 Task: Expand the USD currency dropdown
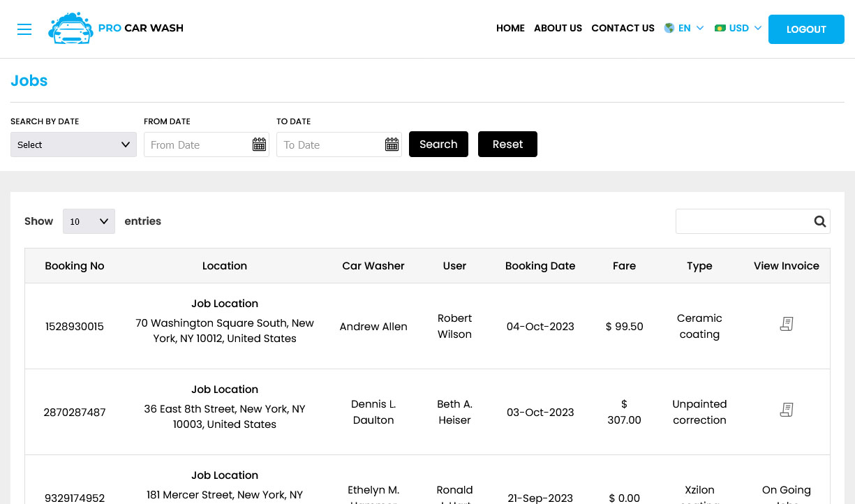(x=738, y=28)
